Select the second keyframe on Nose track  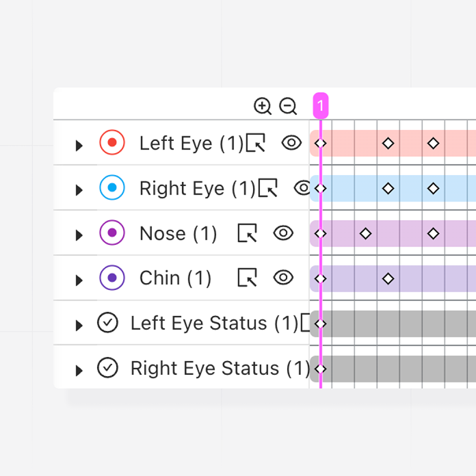click(x=366, y=233)
